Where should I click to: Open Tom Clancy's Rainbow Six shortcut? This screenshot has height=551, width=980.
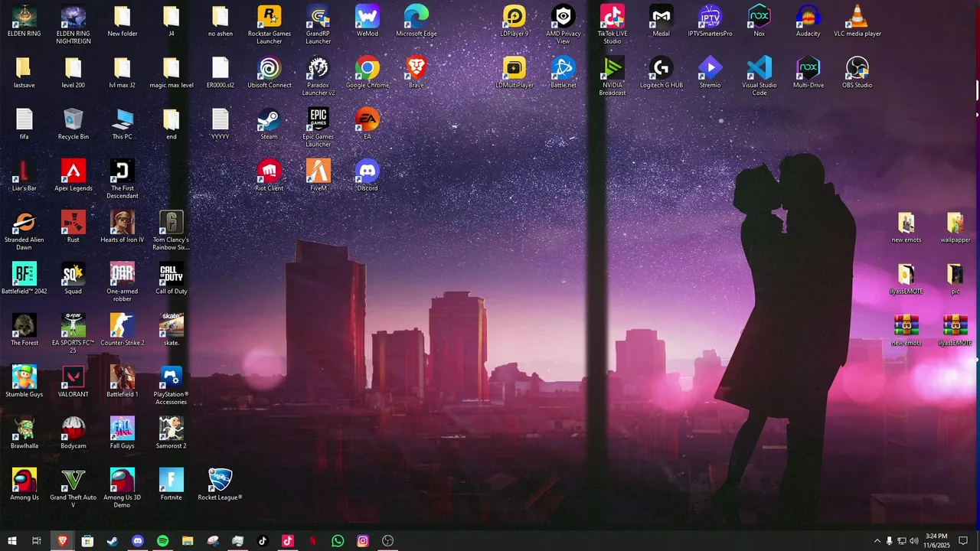(171, 230)
